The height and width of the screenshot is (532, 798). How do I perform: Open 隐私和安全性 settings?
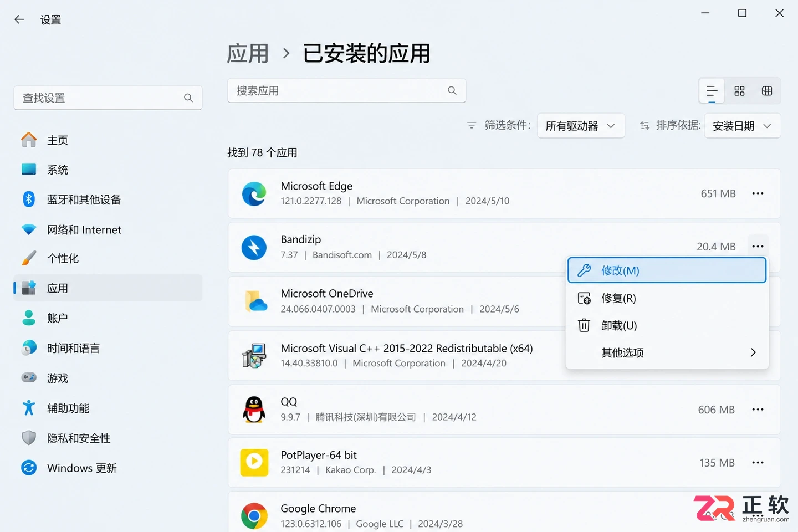pyautogui.click(x=108, y=438)
